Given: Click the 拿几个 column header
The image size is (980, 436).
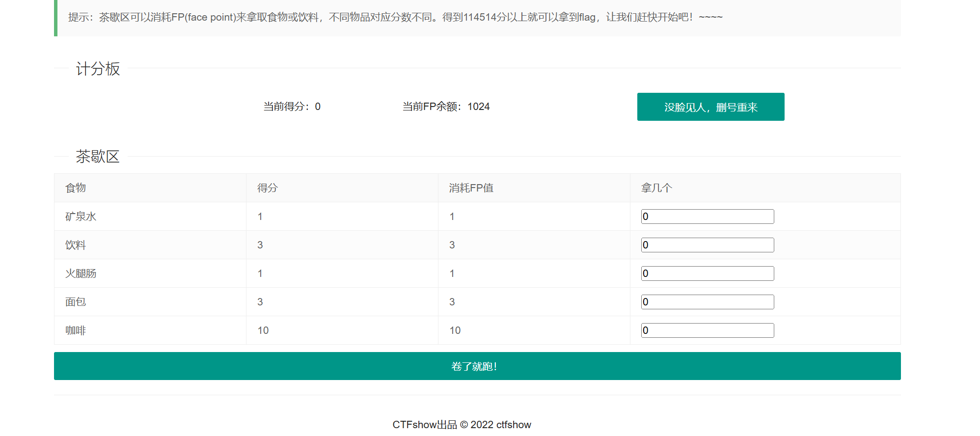Looking at the screenshot, I should pyautogui.click(x=656, y=188).
